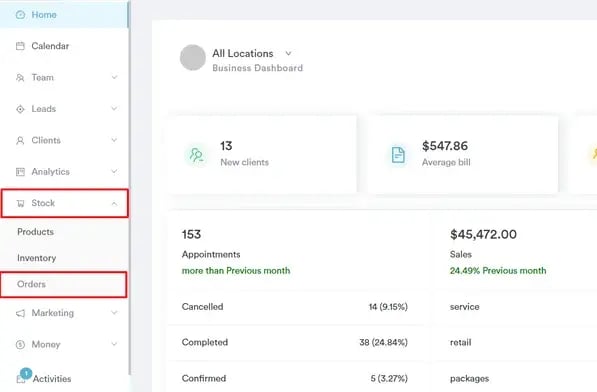Click the Completed row label

click(205, 343)
